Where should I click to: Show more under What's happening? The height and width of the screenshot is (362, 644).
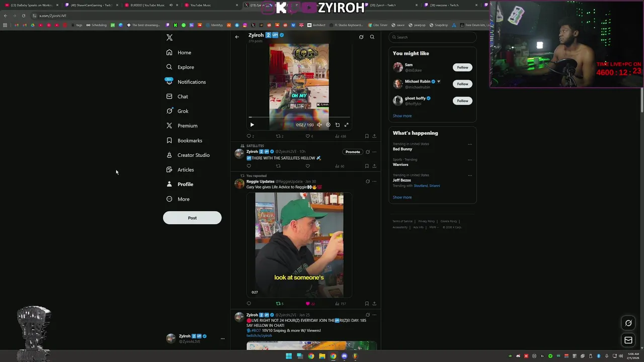402,197
